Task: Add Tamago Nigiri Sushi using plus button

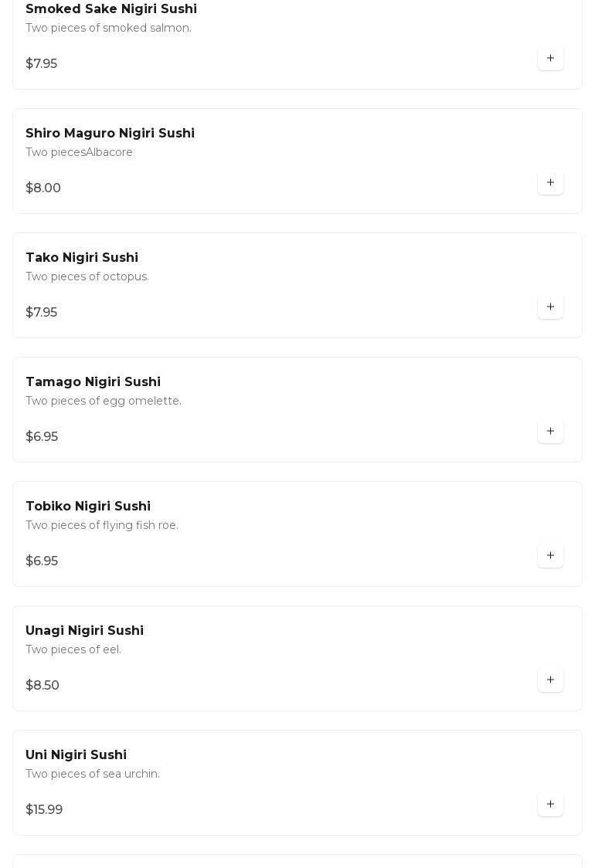Action: (x=550, y=432)
